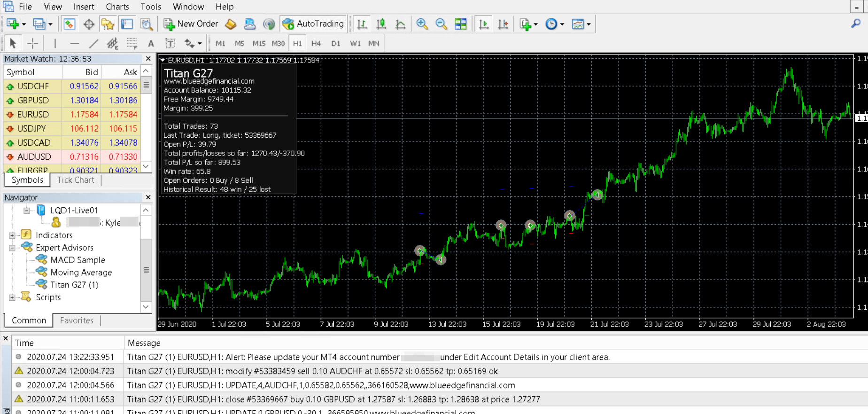Select the Text tool
Image resolution: width=868 pixels, height=414 pixels.
(x=151, y=43)
